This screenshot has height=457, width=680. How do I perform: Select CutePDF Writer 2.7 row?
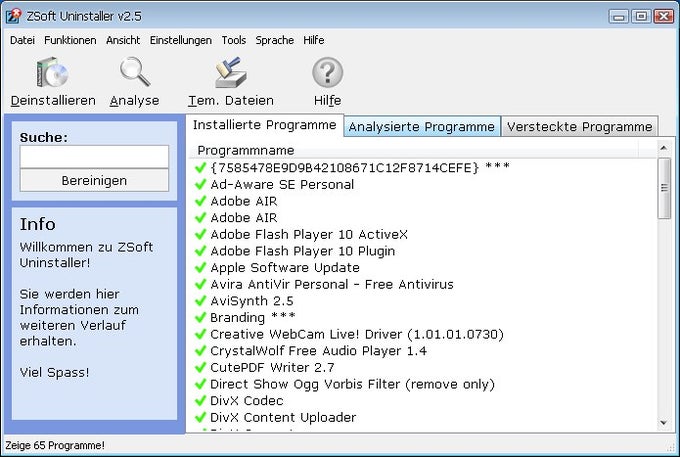423,367
